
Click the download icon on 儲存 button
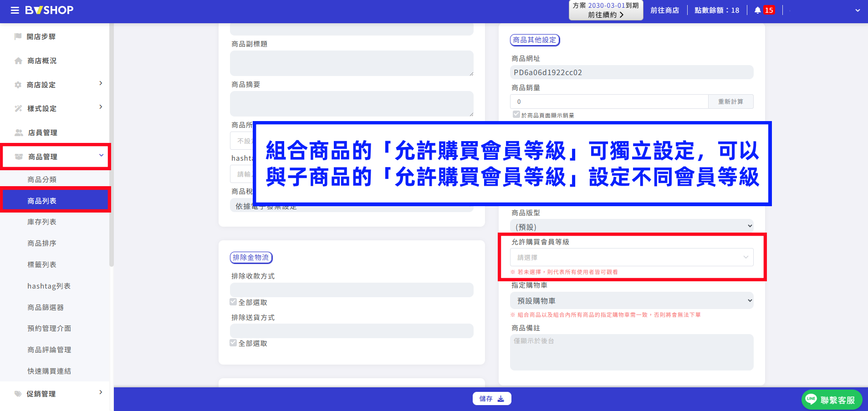pos(501,399)
